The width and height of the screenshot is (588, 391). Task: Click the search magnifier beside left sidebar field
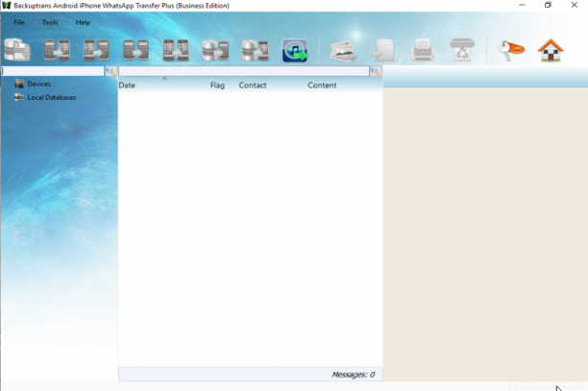110,71
